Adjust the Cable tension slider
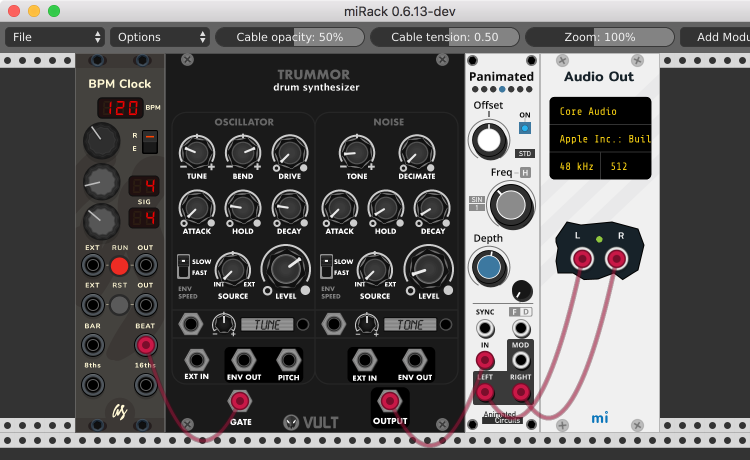This screenshot has height=460, width=750. click(445, 37)
